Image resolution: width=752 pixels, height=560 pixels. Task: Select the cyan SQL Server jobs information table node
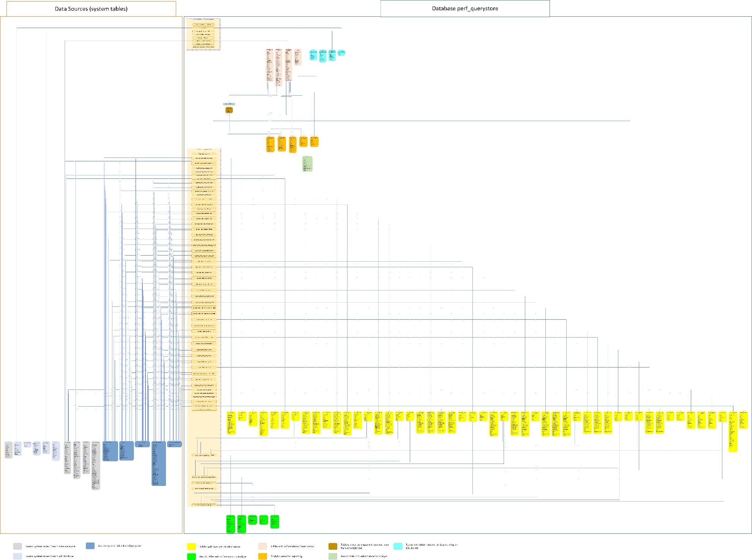(x=323, y=56)
